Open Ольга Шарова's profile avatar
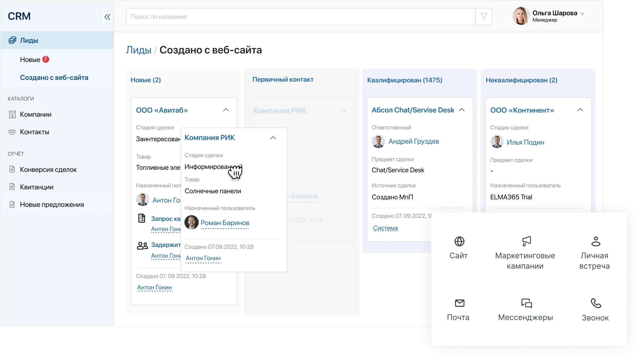This screenshot has width=644, height=363. click(521, 16)
